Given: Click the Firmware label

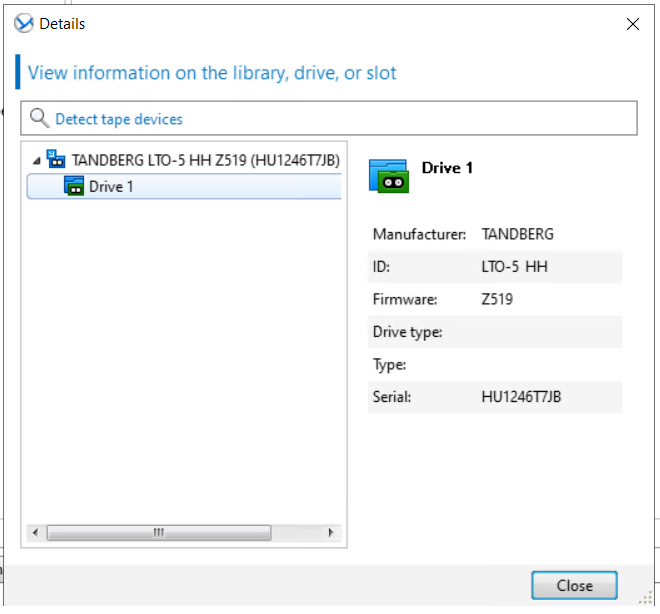Looking at the screenshot, I should [405, 300].
